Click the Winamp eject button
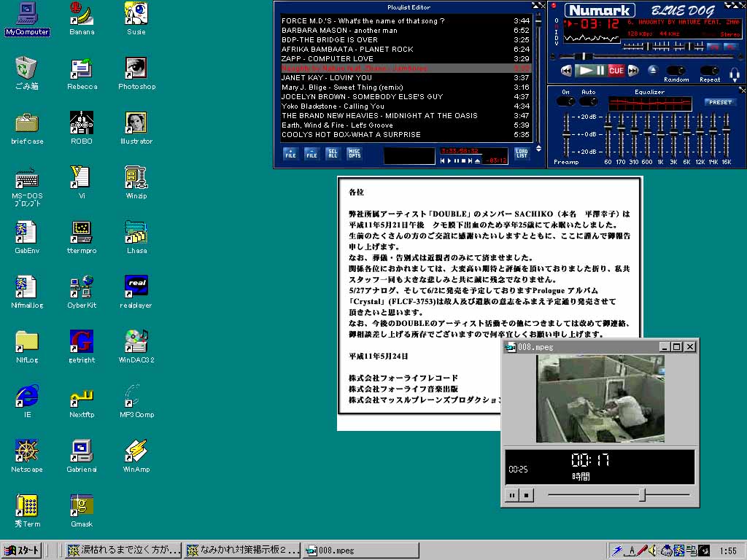 (653, 70)
